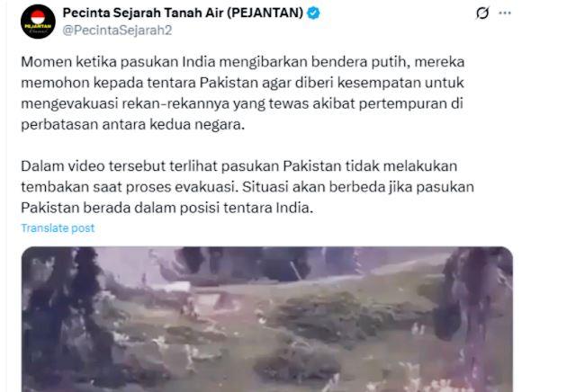
Task: Click Translate post link
Action: click(x=58, y=228)
